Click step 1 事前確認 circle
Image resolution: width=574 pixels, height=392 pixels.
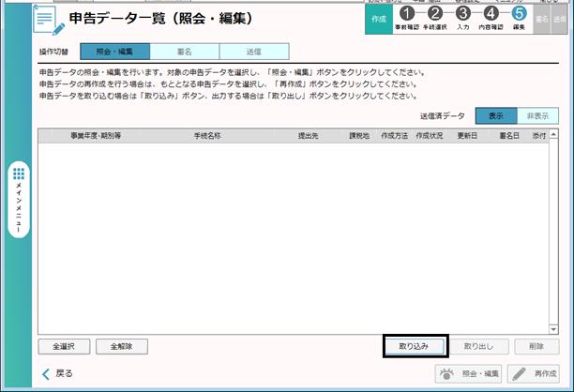(407, 13)
